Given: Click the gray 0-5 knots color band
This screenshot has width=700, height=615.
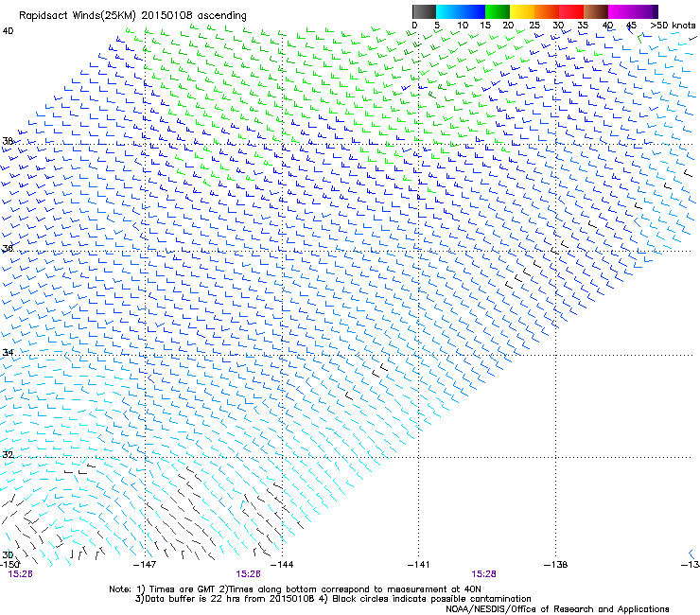Looking at the screenshot, I should (424, 11).
